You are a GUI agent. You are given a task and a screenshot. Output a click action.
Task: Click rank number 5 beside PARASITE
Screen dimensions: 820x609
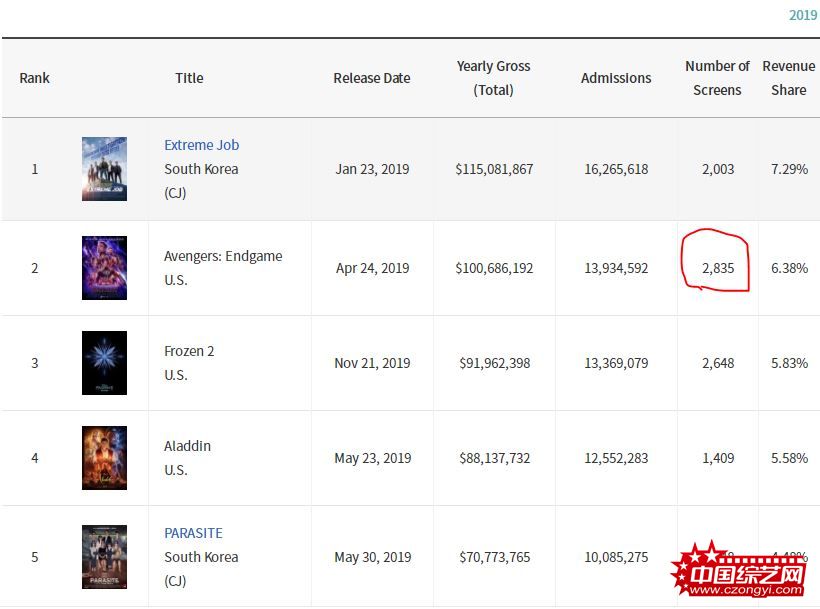(x=35, y=557)
